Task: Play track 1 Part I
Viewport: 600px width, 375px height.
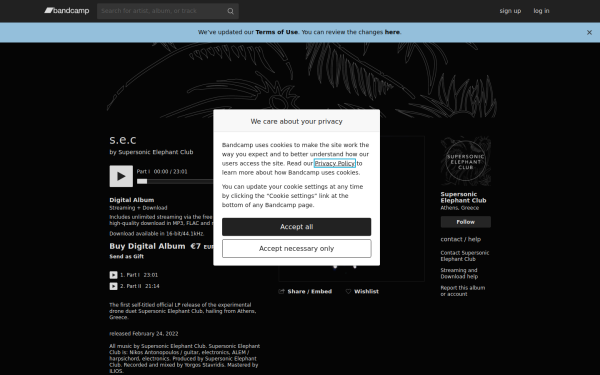Action: tap(113, 275)
